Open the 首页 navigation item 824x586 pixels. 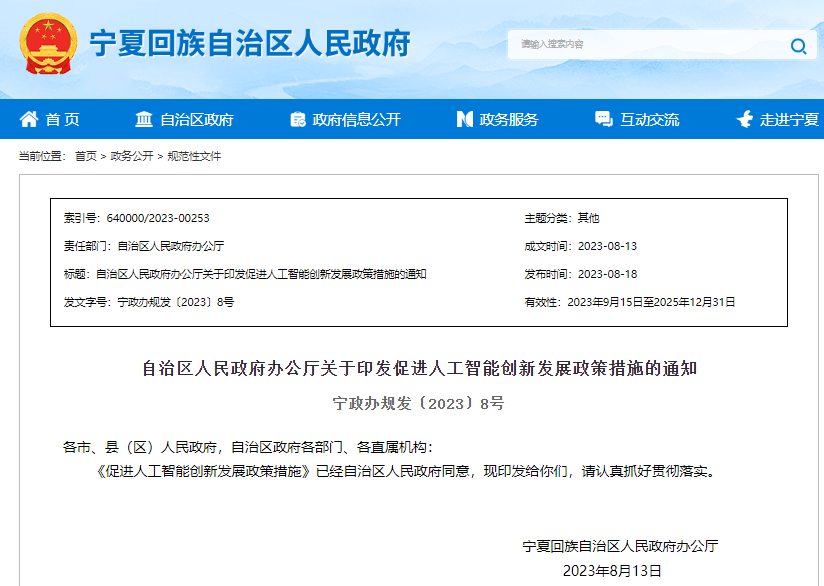(62, 118)
